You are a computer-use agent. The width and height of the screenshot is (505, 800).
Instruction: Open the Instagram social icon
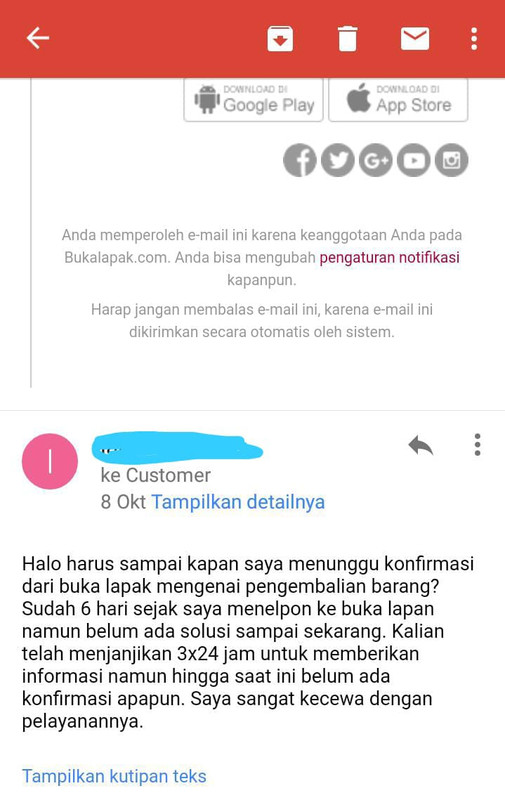[x=451, y=160]
